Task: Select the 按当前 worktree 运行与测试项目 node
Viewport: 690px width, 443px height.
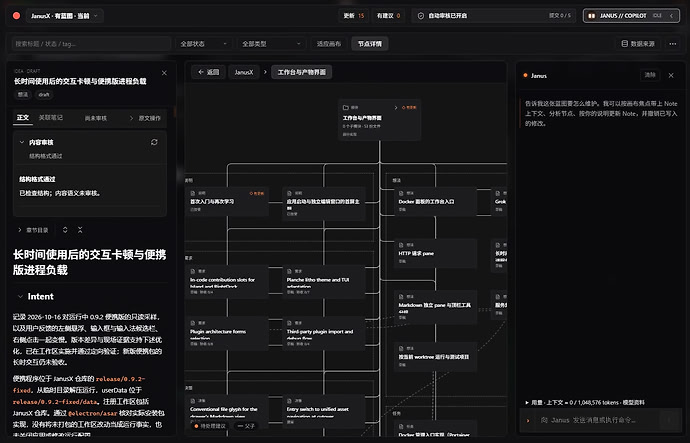Action: tap(435, 357)
